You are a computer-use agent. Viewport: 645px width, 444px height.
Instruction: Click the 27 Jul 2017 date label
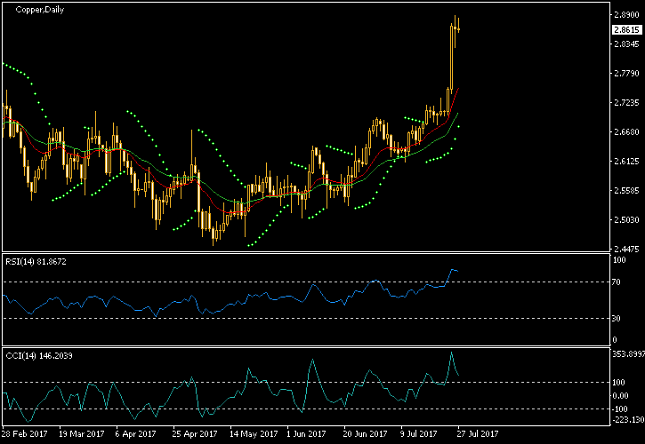pos(477,434)
